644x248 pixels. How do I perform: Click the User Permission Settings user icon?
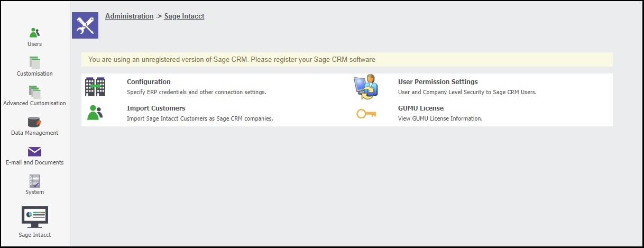coord(366,87)
